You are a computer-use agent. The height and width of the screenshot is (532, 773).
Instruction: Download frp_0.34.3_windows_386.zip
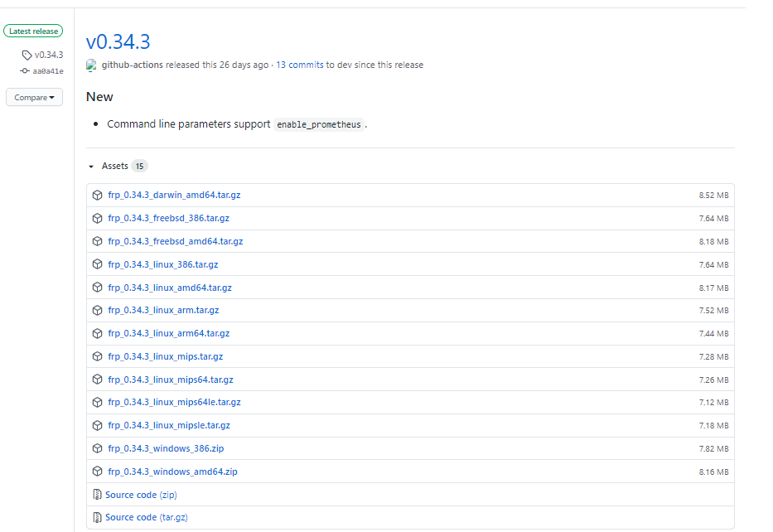tap(166, 448)
